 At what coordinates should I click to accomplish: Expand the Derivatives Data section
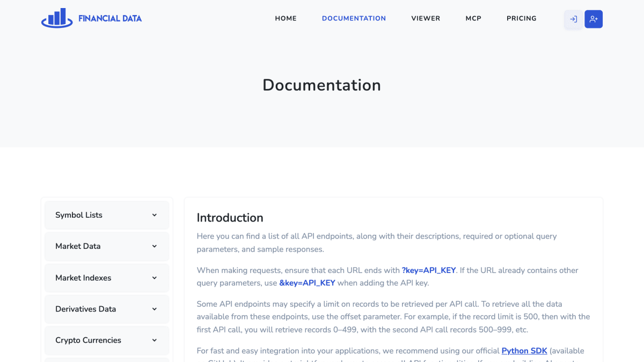[107, 309]
